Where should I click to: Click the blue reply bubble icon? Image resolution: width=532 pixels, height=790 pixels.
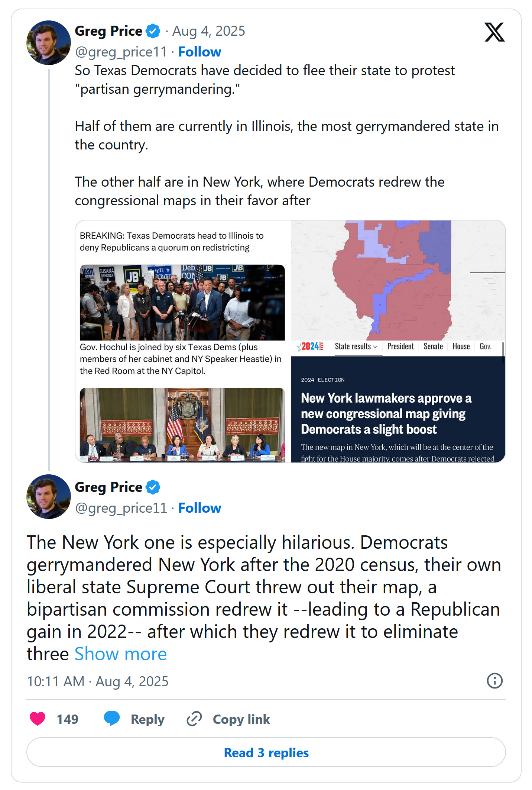112,718
